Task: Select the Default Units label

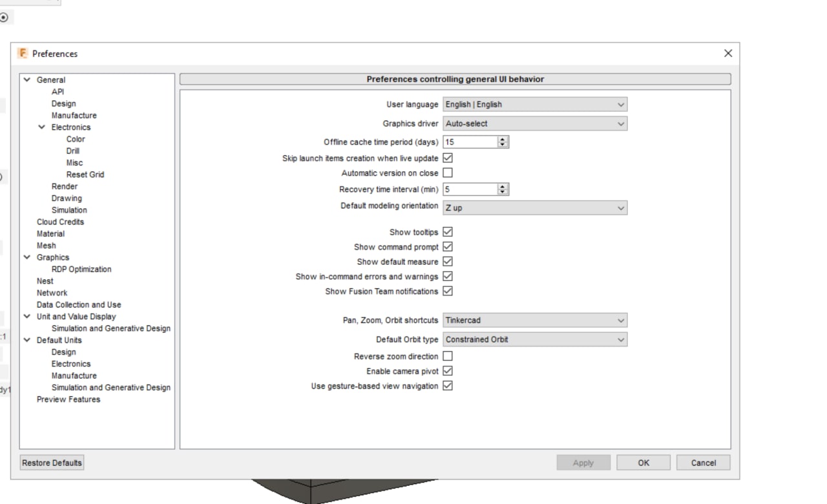Action: [x=59, y=340]
